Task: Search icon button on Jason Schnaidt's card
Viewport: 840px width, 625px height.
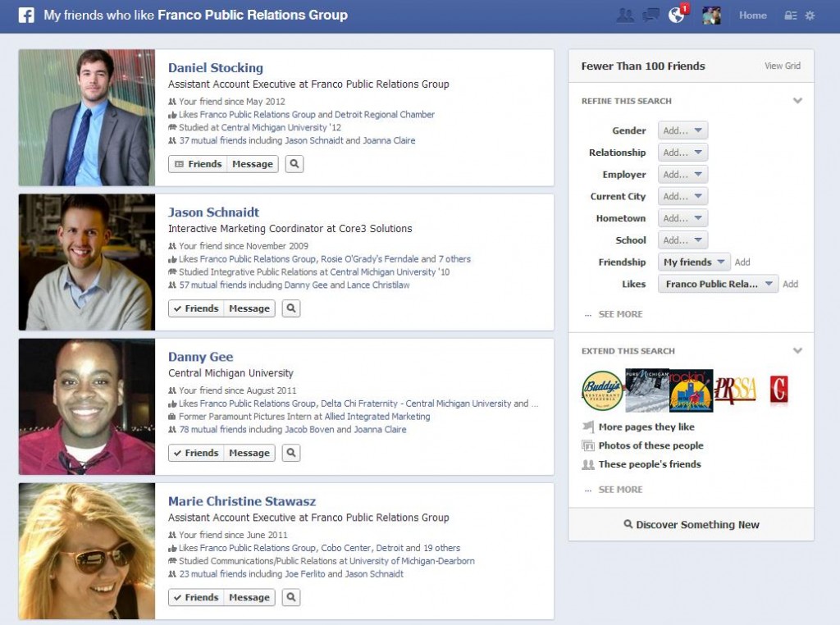Action: click(291, 308)
